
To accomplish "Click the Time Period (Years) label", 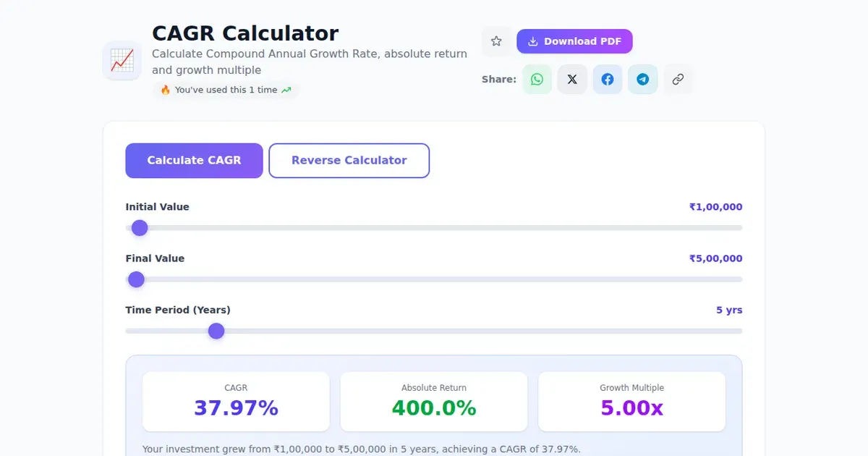I will tap(178, 310).
